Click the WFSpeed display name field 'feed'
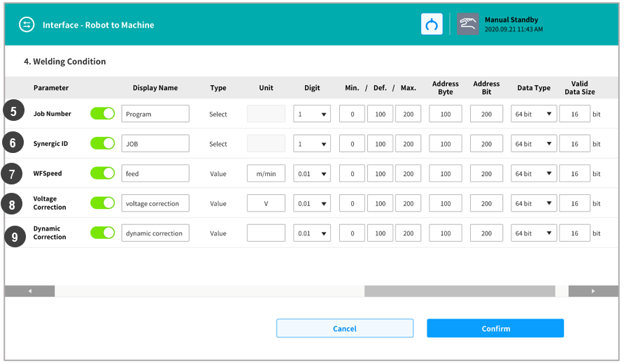Viewport: 624px width, 364px height. (155, 173)
